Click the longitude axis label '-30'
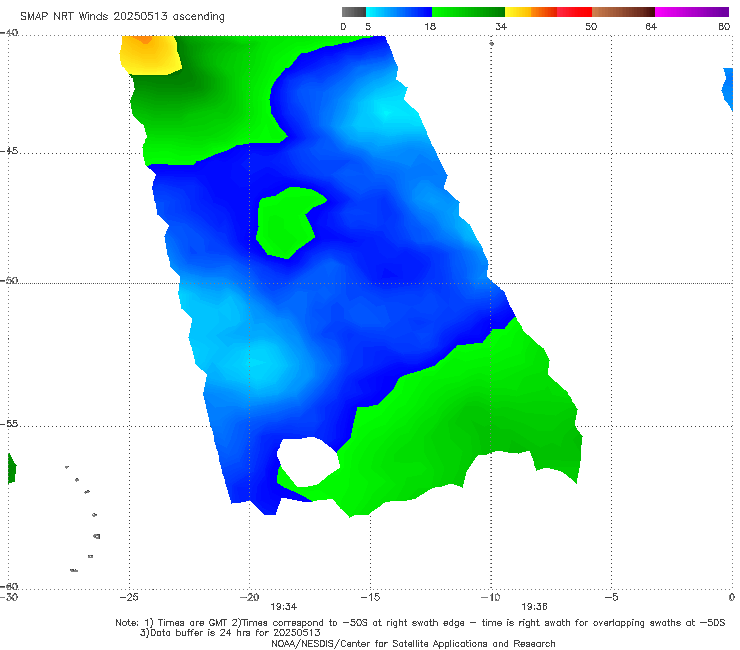Viewport: 740px width, 650px height. coord(9,597)
